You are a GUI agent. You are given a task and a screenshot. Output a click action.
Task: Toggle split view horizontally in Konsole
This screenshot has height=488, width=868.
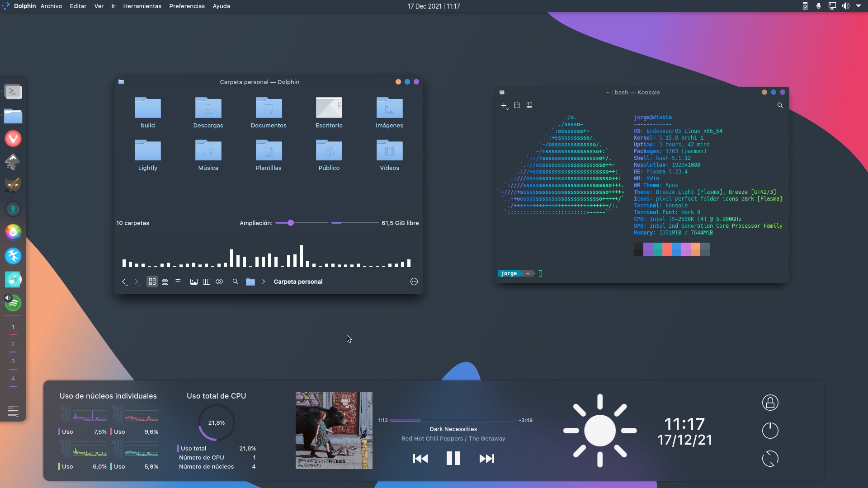pos(529,105)
